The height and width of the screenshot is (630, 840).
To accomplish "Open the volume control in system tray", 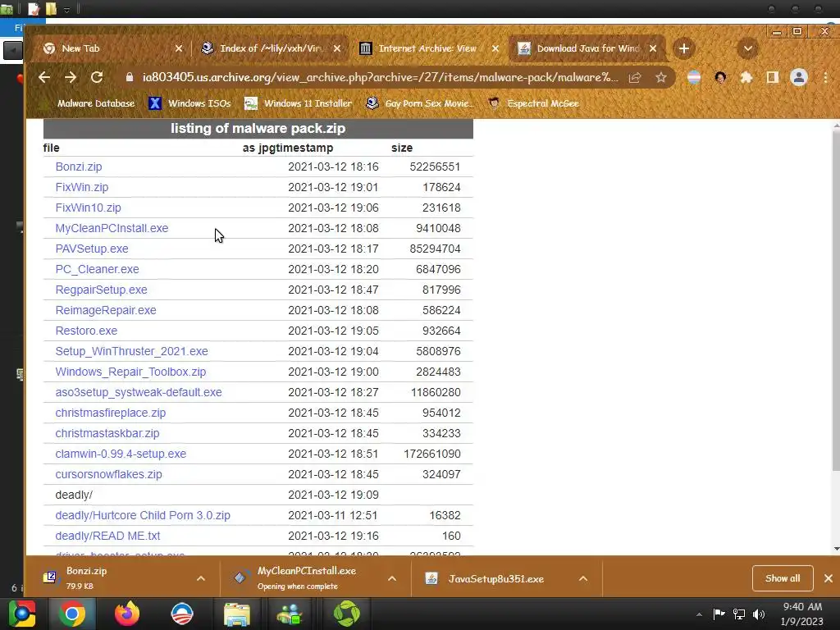I will tap(759, 614).
